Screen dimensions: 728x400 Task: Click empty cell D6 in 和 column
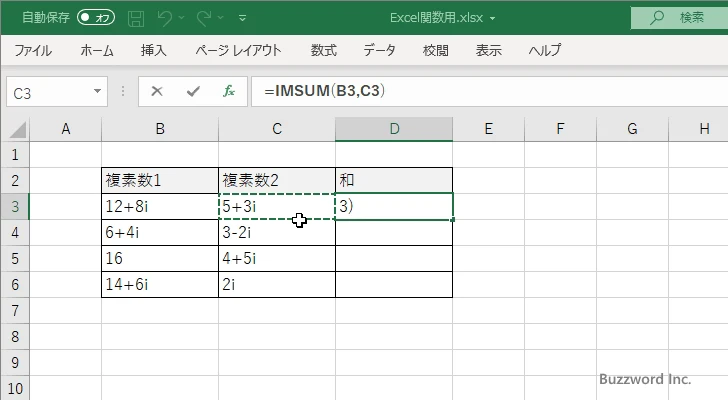pyautogui.click(x=394, y=284)
